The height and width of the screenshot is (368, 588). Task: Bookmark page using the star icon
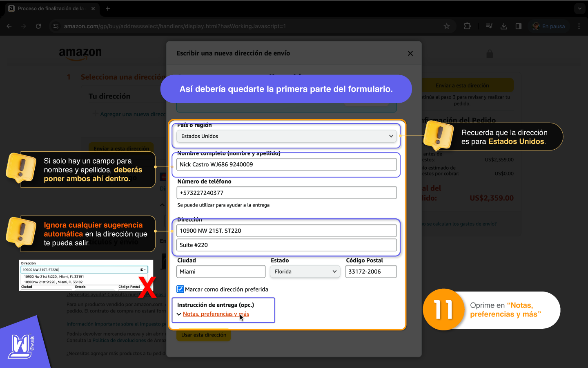coord(447,26)
